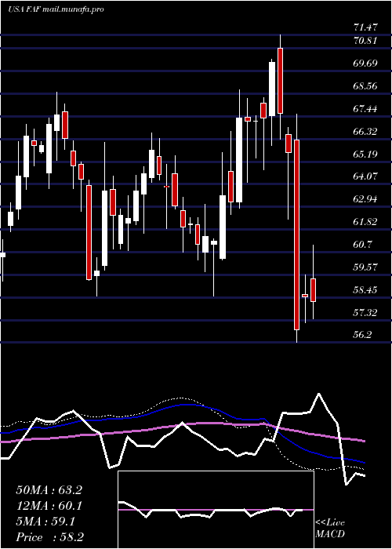Click the '5MA : 59.1' reading

point(45,522)
